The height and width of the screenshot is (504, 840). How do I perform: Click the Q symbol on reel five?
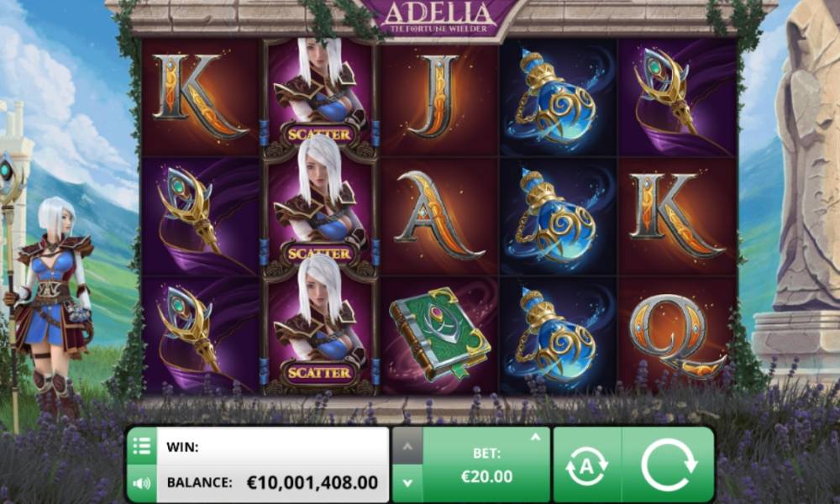pos(677,336)
